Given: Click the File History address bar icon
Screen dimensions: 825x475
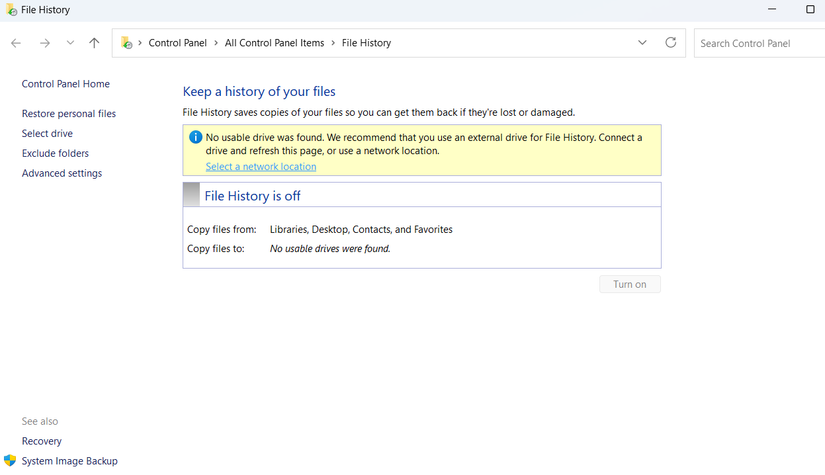Looking at the screenshot, I should pyautogui.click(x=127, y=43).
